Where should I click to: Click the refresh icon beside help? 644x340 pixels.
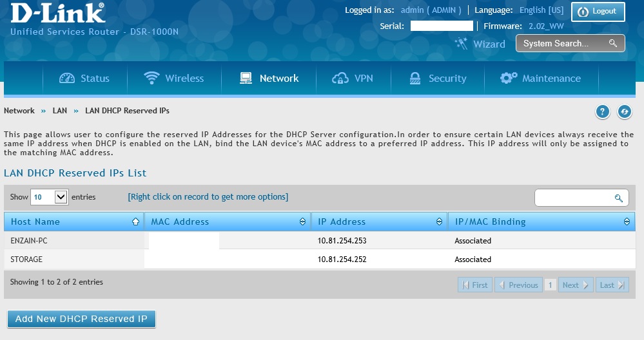624,112
